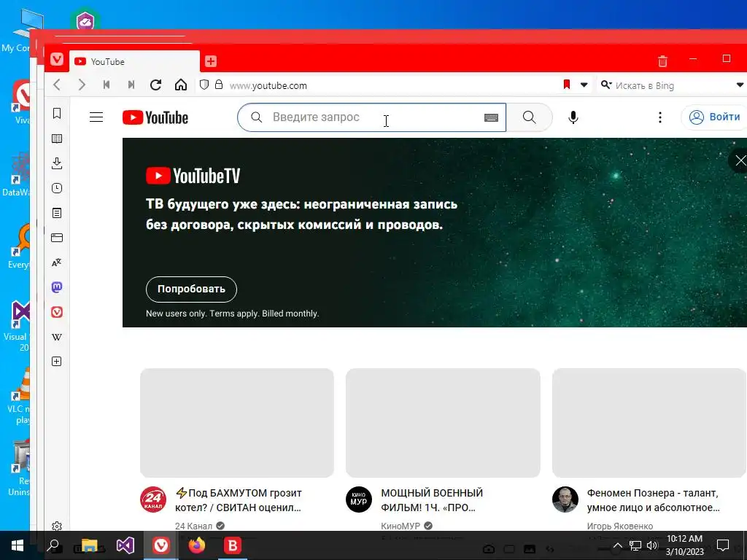The image size is (747, 560).
Task: Open the Translate panel
Action: coord(57,262)
